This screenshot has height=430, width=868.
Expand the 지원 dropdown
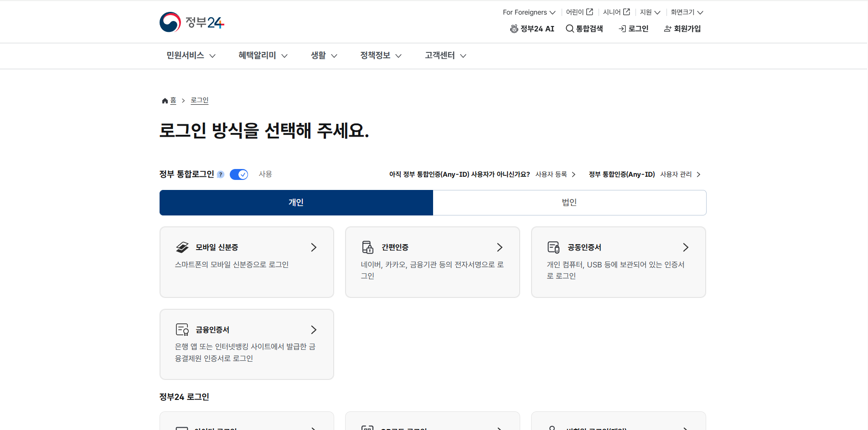pyautogui.click(x=650, y=12)
